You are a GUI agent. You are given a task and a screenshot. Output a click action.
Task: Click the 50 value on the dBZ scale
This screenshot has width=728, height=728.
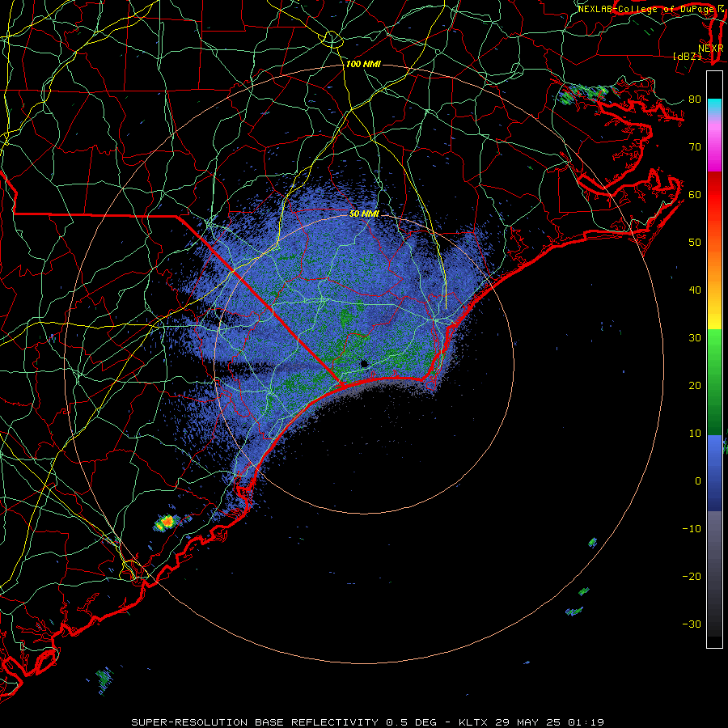695,243
